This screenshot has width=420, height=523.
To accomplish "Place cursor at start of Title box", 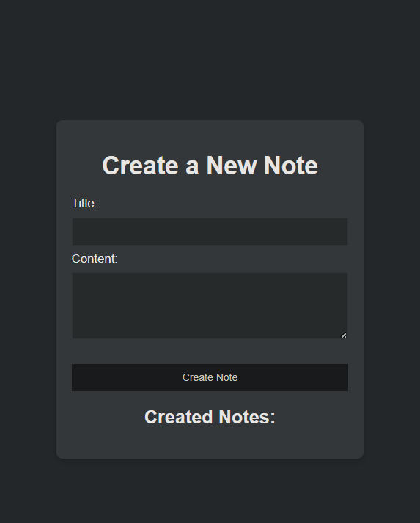I will click(x=75, y=231).
